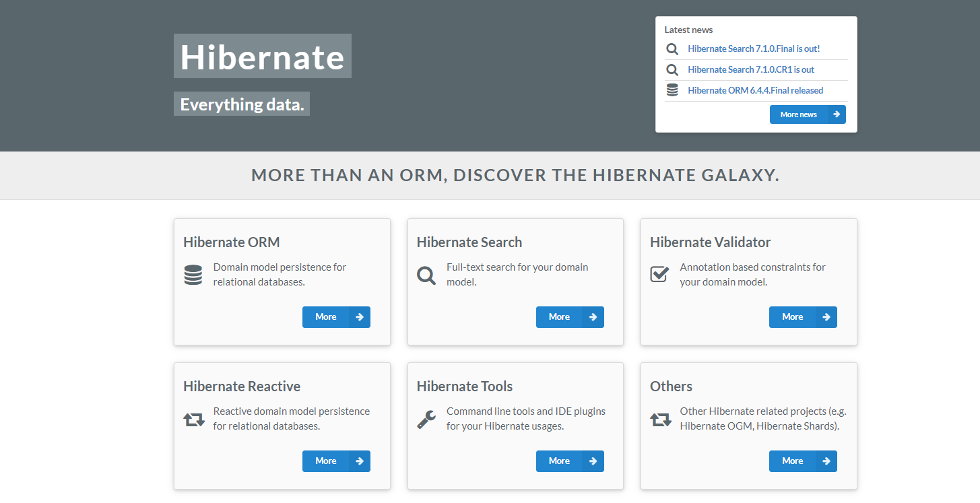Click the checkmark icon in Hibernate Validator card

659,275
